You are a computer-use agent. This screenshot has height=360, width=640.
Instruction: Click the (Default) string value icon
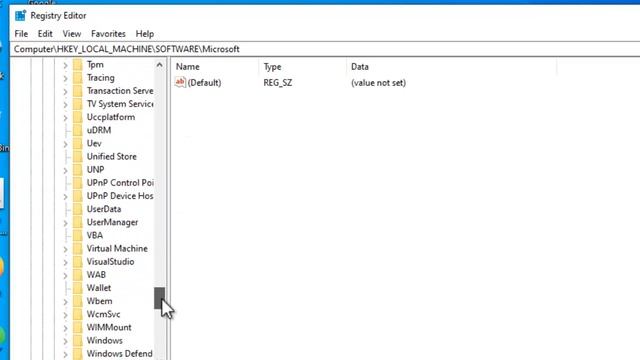pos(180,82)
